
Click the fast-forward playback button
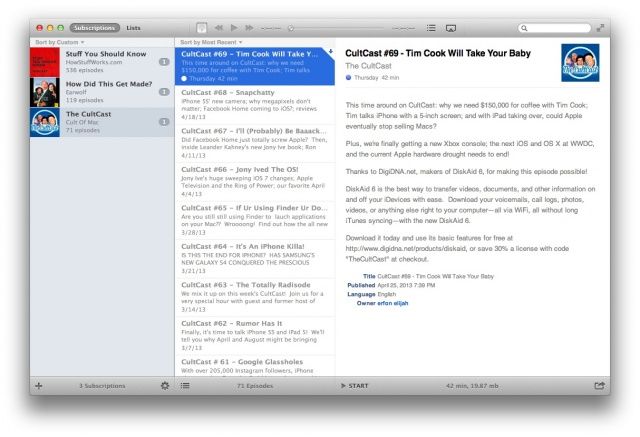point(249,28)
